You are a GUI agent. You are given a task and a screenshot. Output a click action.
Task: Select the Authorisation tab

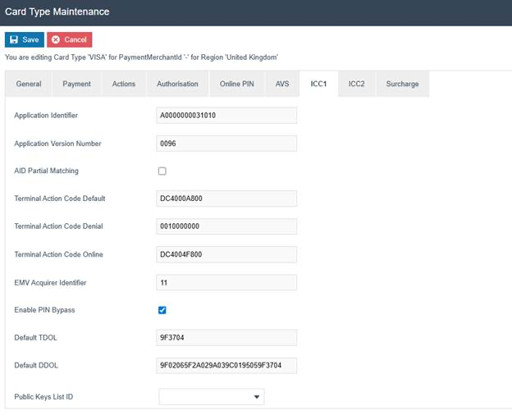(177, 84)
